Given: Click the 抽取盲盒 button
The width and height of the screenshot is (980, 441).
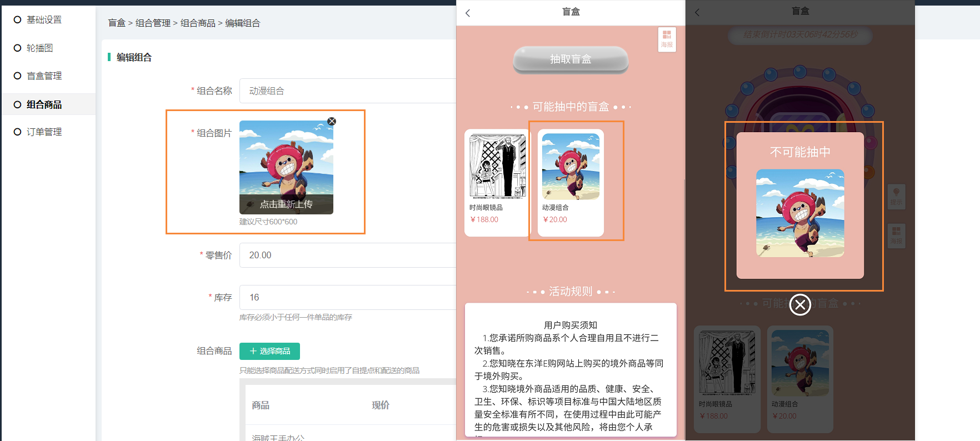Looking at the screenshot, I should pos(571,59).
